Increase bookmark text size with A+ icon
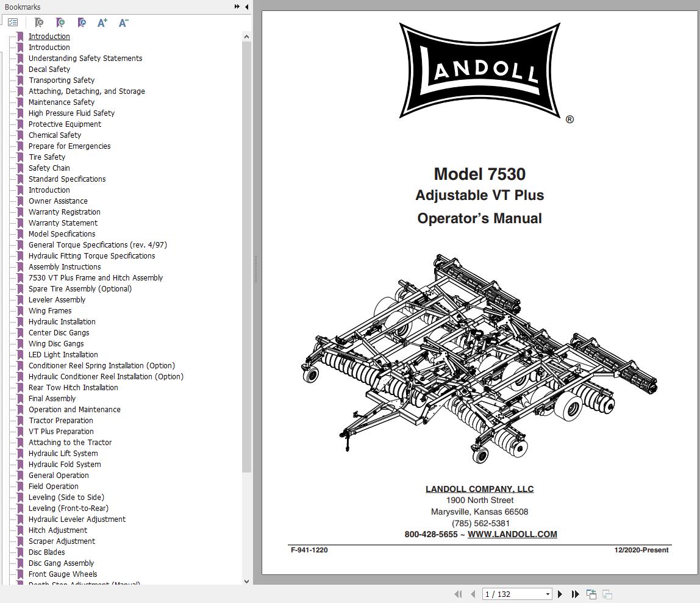This screenshot has width=700, height=603. point(102,23)
